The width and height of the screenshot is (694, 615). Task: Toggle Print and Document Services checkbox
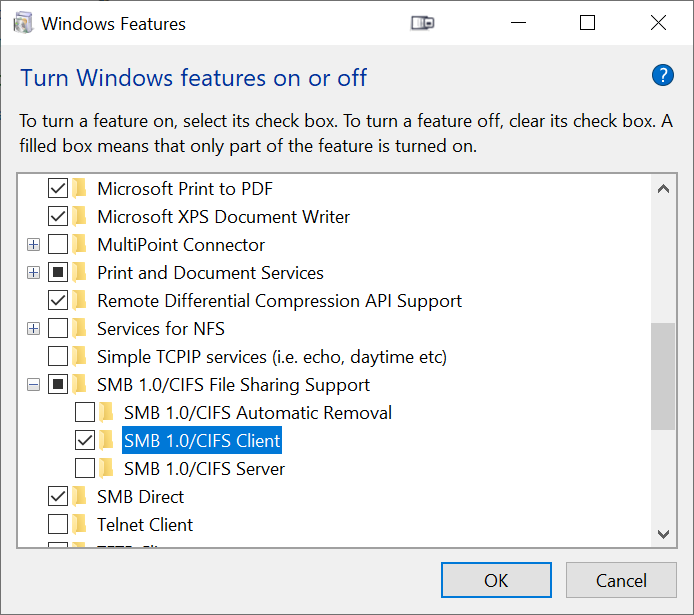pyautogui.click(x=58, y=272)
